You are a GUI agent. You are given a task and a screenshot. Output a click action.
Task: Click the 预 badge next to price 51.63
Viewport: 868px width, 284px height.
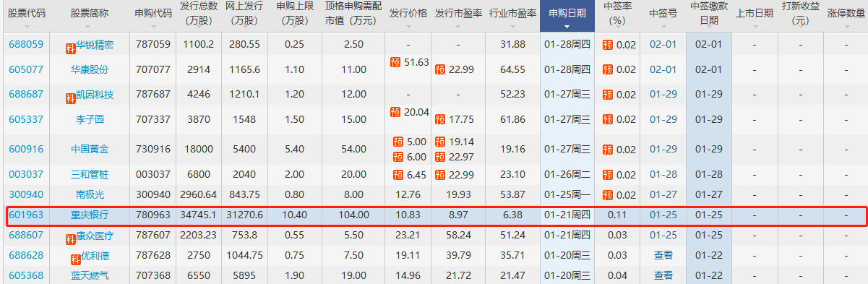tap(395, 63)
